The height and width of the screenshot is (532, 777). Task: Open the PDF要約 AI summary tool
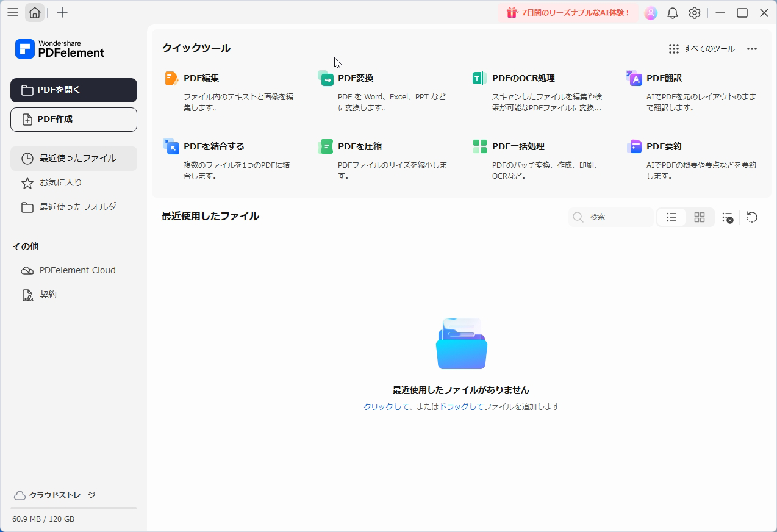coord(664,146)
